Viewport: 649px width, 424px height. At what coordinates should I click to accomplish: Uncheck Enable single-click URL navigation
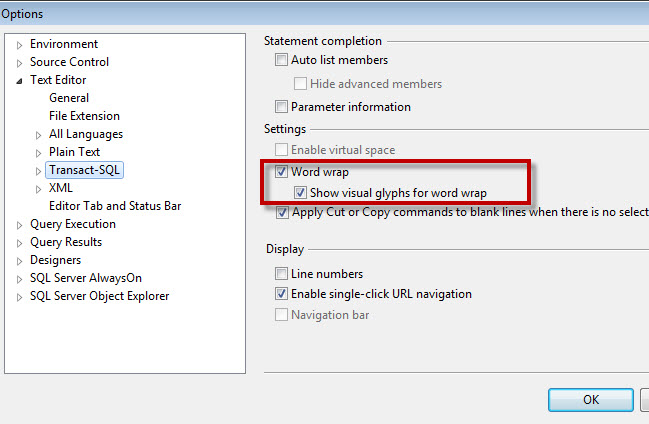point(281,294)
